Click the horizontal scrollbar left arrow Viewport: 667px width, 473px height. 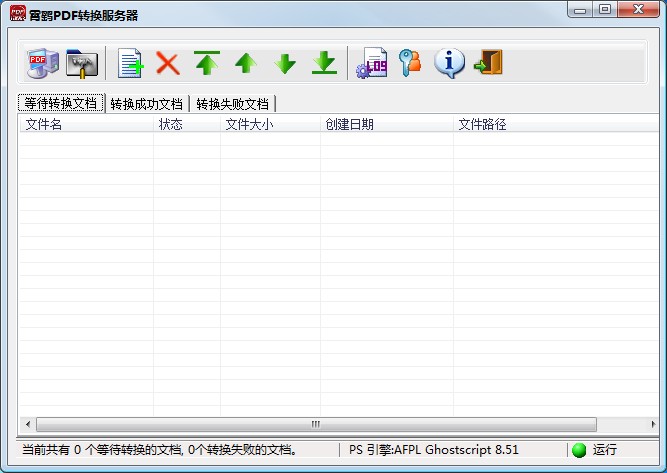coord(28,424)
